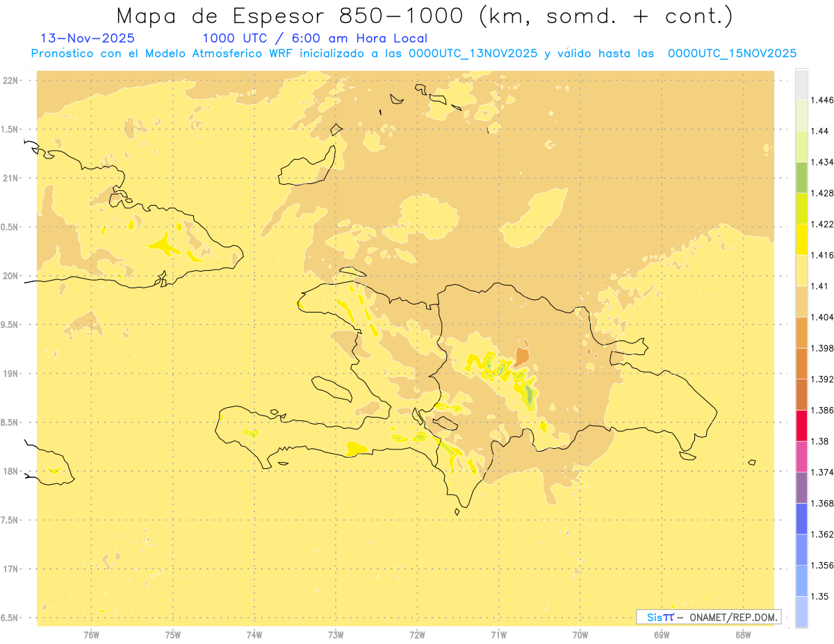Click the '69W' longitude label
Image resolution: width=834 pixels, height=644 pixels.
click(x=662, y=635)
